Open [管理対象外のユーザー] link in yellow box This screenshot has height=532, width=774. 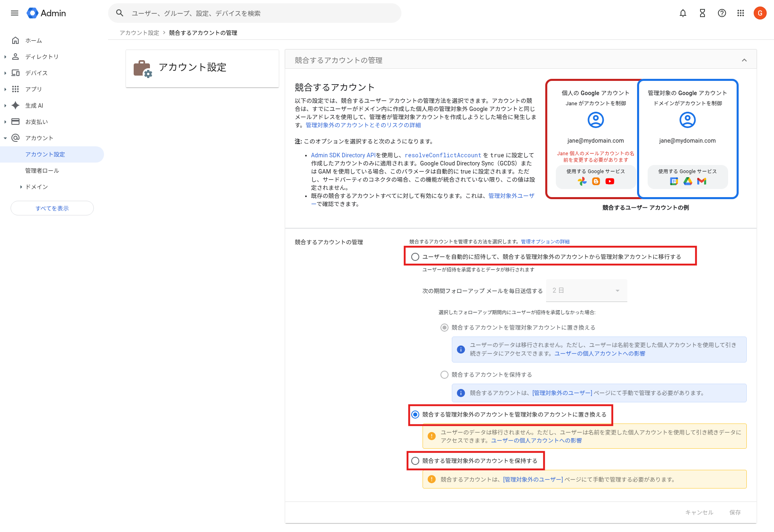(x=533, y=480)
